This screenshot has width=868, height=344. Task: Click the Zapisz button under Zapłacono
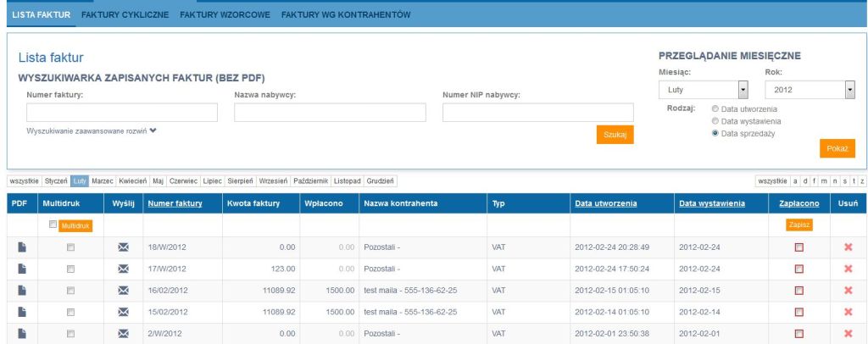[798, 225]
